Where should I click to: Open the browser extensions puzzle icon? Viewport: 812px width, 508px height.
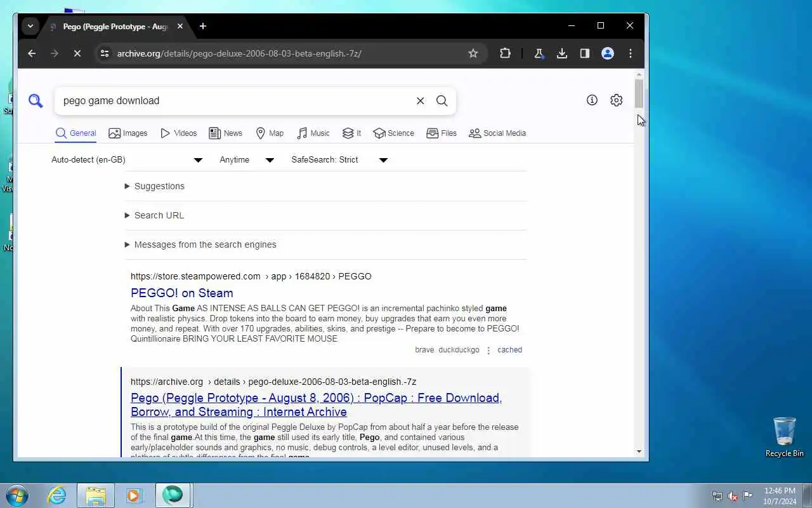pos(505,53)
